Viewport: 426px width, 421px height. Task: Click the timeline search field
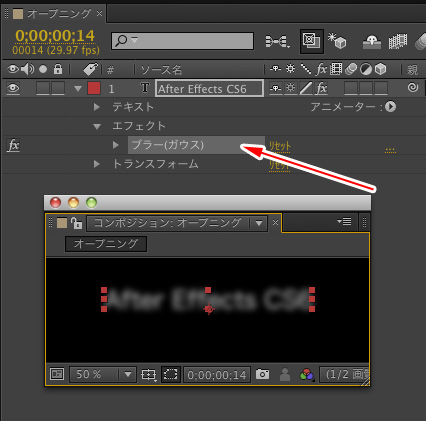pos(182,41)
